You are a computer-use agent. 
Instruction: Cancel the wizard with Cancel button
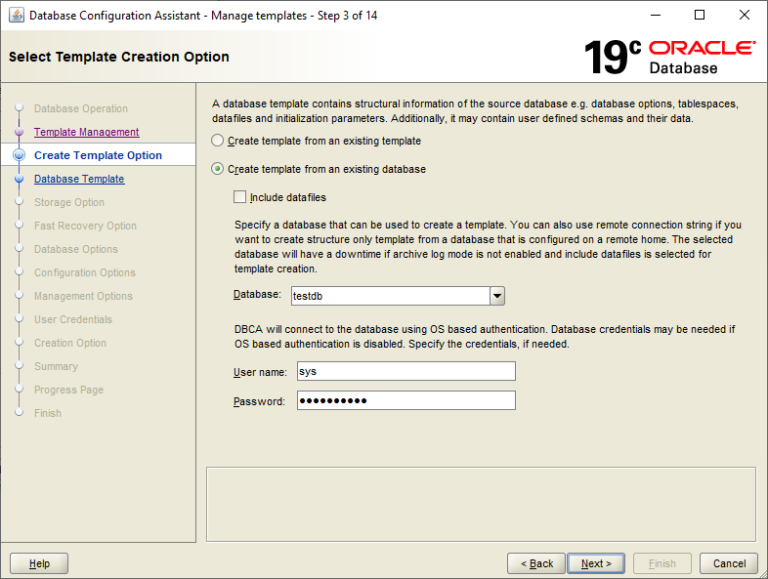[729, 563]
